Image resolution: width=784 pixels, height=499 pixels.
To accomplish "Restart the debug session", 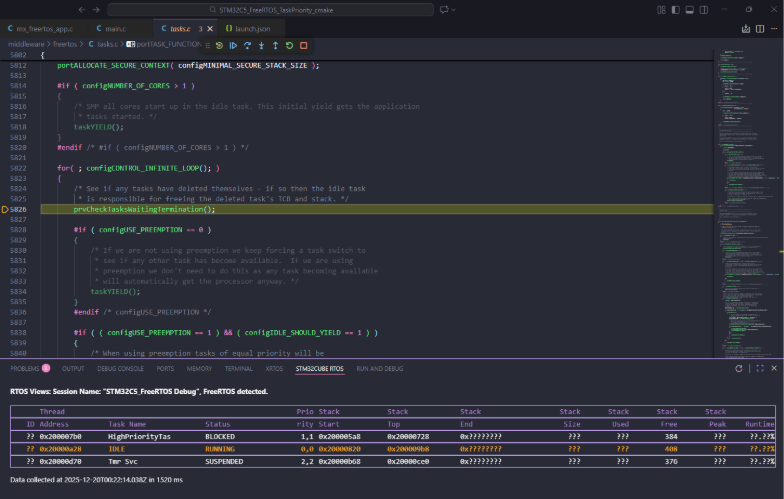I will click(x=289, y=45).
